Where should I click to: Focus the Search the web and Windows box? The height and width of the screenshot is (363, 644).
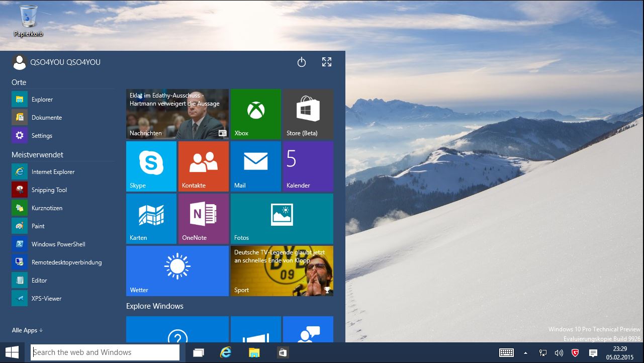(105, 352)
